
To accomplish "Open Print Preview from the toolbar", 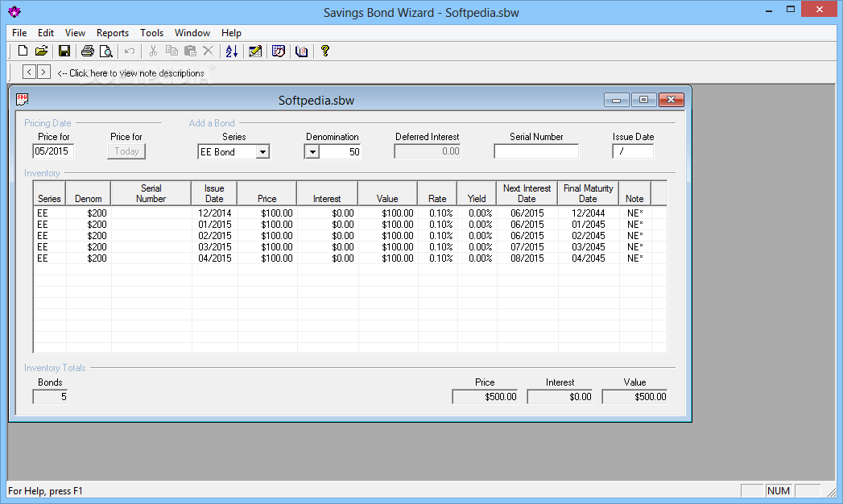I will click(x=106, y=51).
